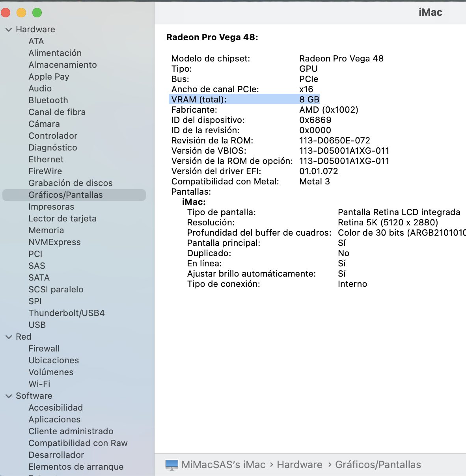Collapse the Software section chevron

tap(9, 396)
